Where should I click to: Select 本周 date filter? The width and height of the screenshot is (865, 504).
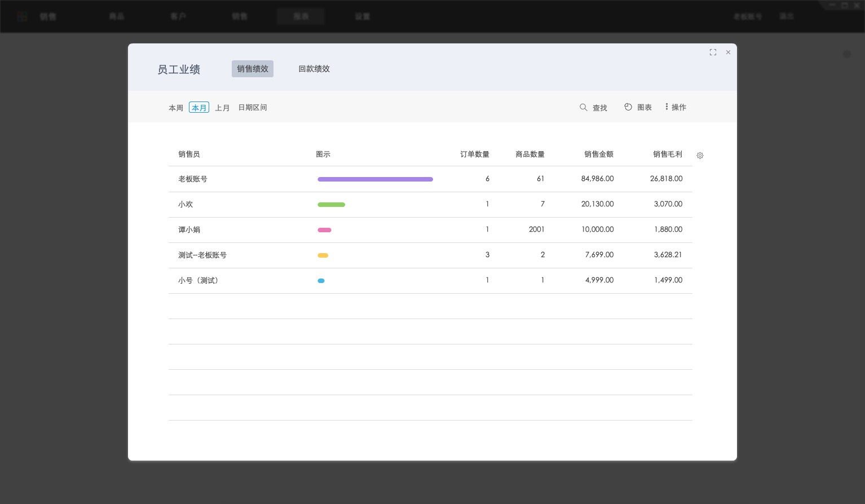coord(176,108)
